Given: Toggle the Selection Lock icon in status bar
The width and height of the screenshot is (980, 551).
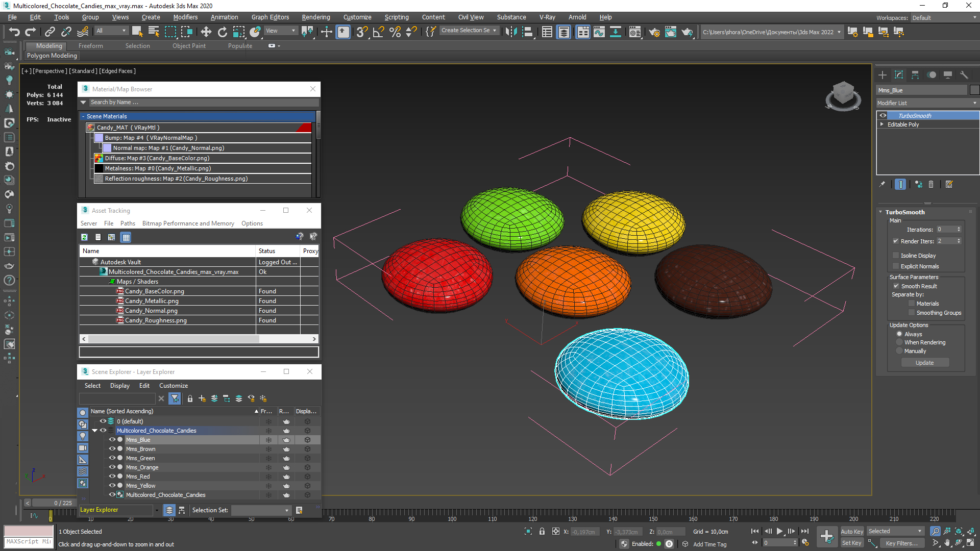Looking at the screenshot, I should pyautogui.click(x=542, y=532).
